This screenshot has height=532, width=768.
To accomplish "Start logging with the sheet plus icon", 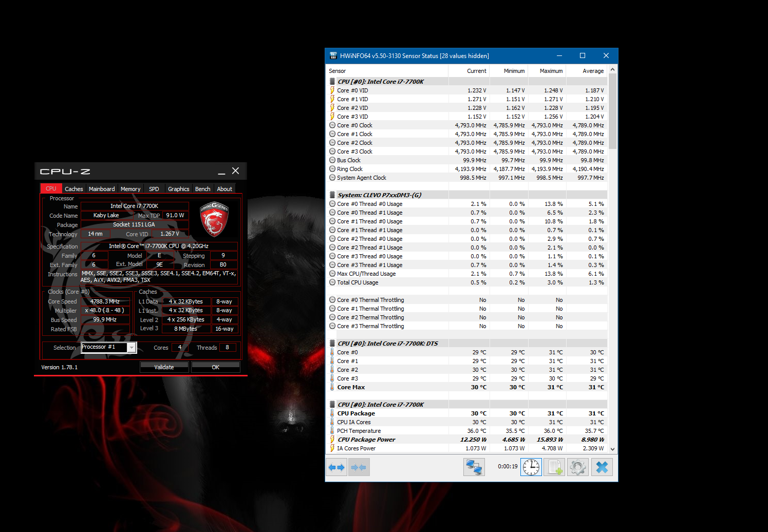I will tap(554, 467).
